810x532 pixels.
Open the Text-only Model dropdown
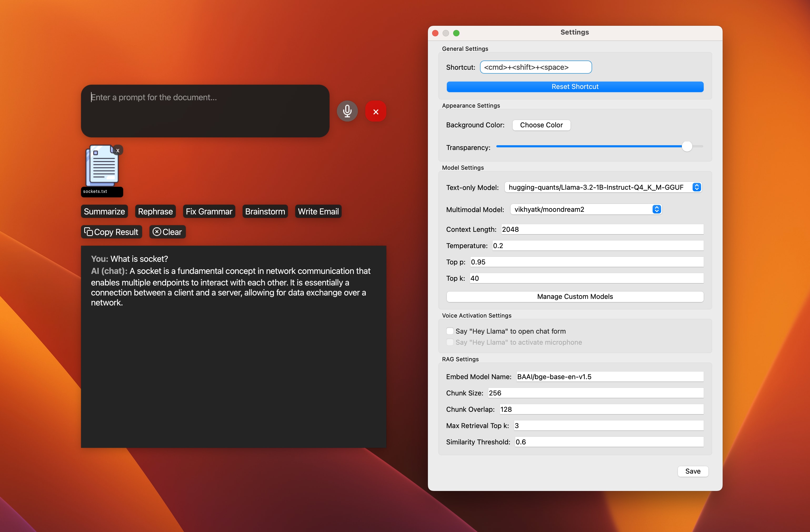pyautogui.click(x=603, y=187)
